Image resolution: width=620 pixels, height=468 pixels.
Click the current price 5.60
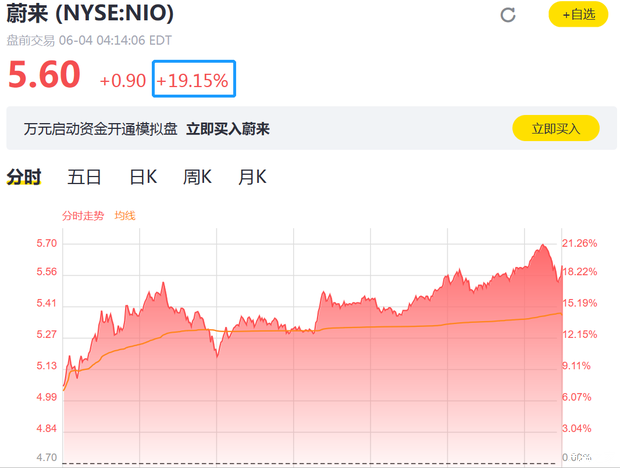tap(44, 74)
